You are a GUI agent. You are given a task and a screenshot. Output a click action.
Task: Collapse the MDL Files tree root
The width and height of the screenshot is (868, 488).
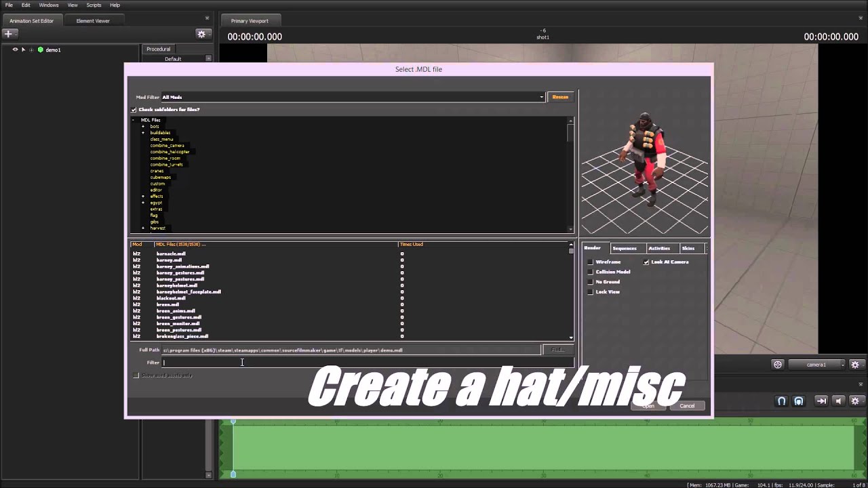[134, 120]
